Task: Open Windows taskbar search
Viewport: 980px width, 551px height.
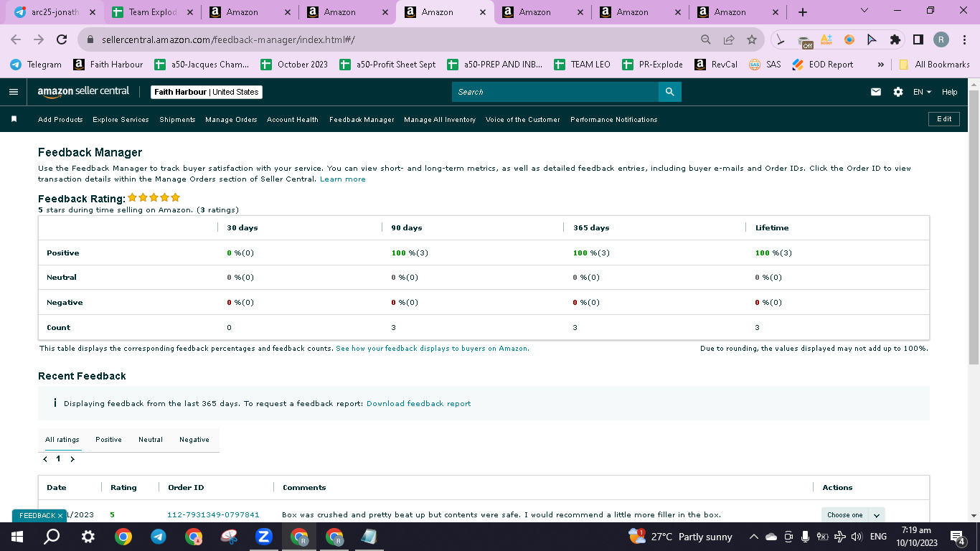Action: 52,537
